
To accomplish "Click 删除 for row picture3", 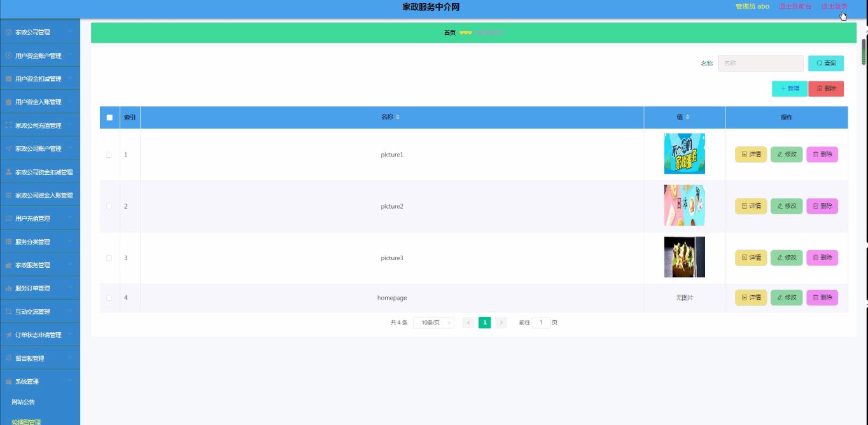I will click(x=822, y=258).
